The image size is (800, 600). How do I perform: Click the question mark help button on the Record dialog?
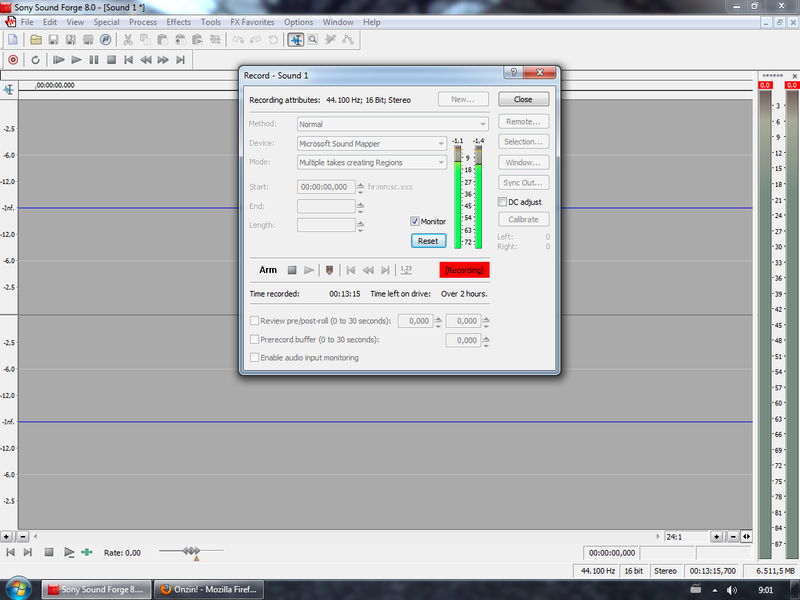tap(514, 72)
